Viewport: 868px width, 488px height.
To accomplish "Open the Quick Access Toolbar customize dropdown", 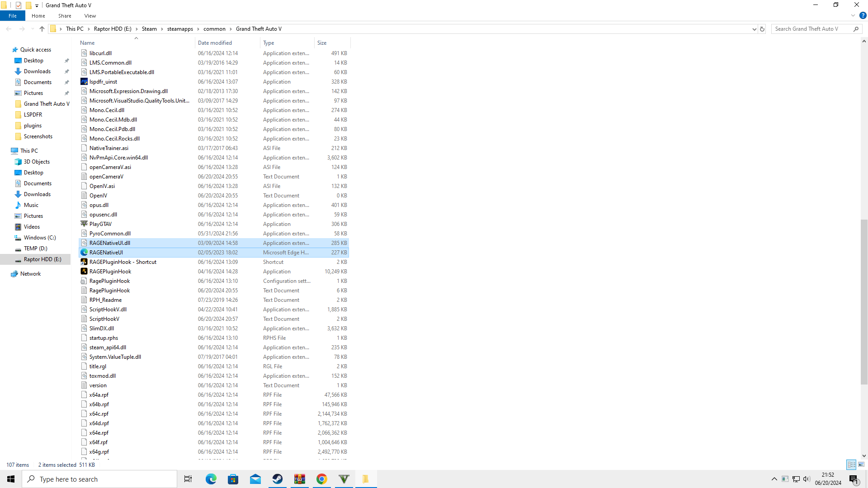I will 37,5.
